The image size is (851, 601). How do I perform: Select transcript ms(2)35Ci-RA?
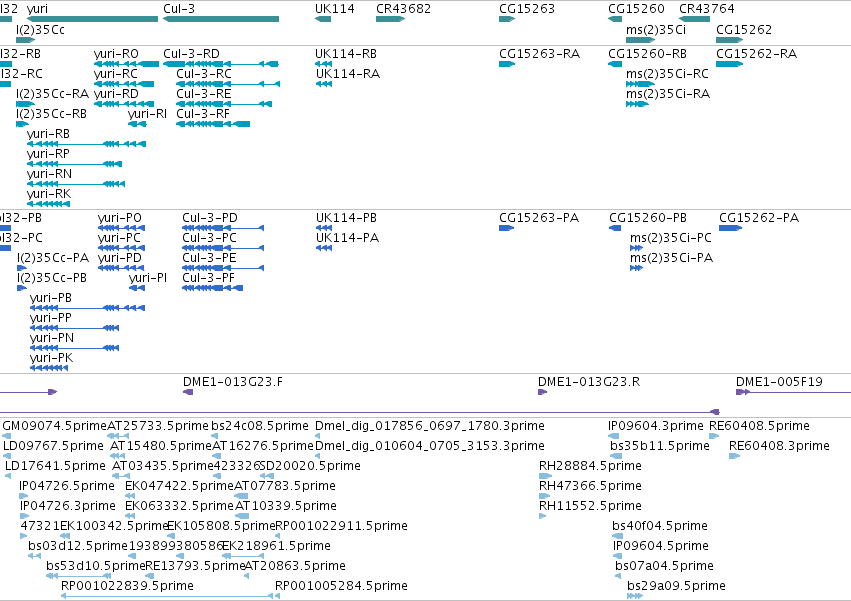pyautogui.click(x=637, y=104)
